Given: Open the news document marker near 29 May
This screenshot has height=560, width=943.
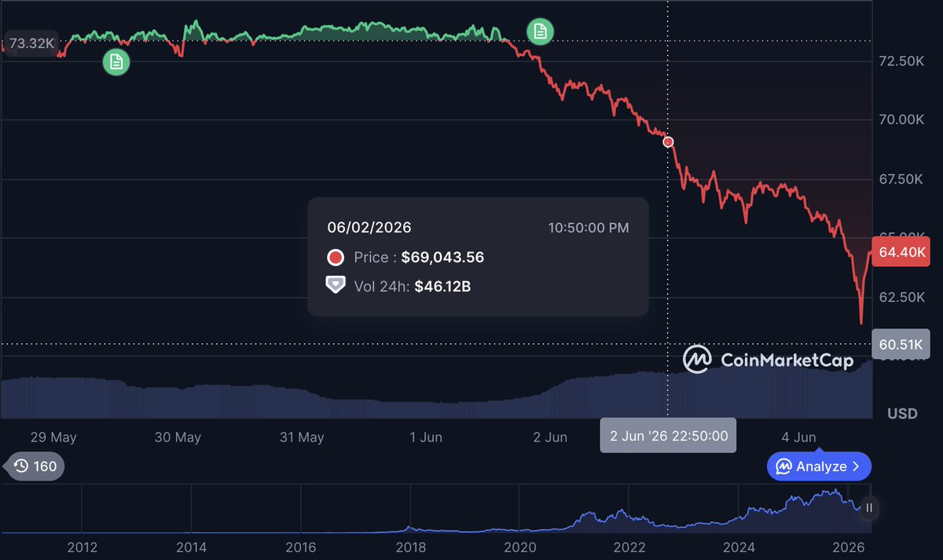Looking at the screenshot, I should pyautogui.click(x=116, y=62).
